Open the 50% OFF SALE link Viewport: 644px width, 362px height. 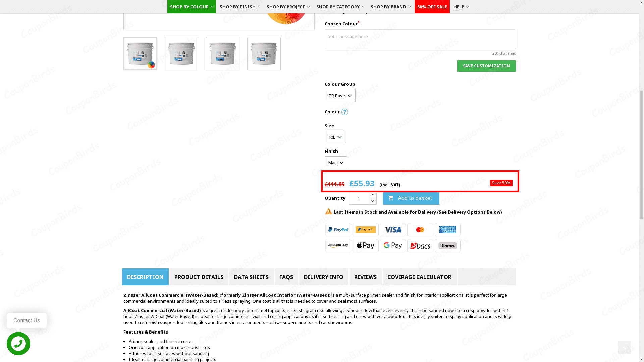coord(432,7)
